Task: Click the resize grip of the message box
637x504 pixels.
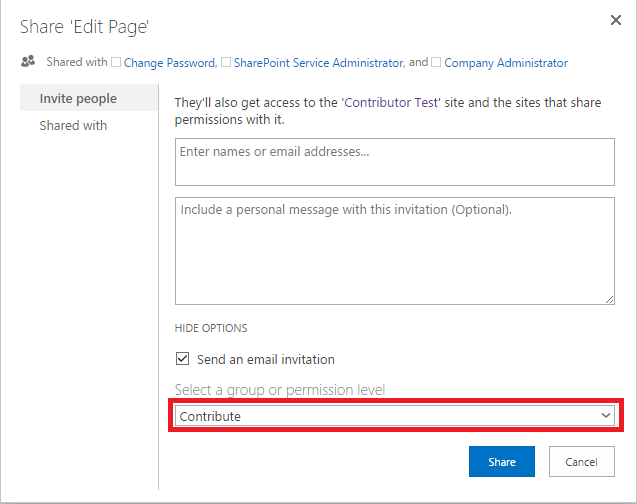Action: click(x=609, y=300)
